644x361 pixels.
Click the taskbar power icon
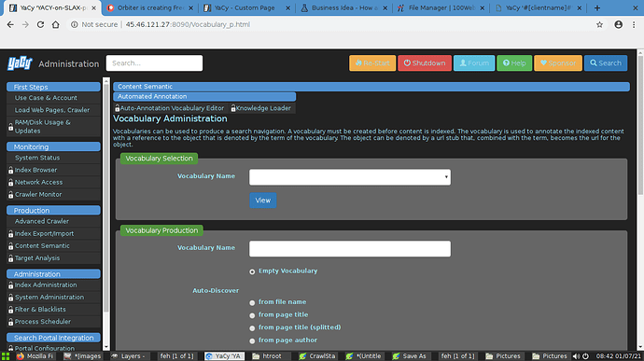[x=585, y=356]
